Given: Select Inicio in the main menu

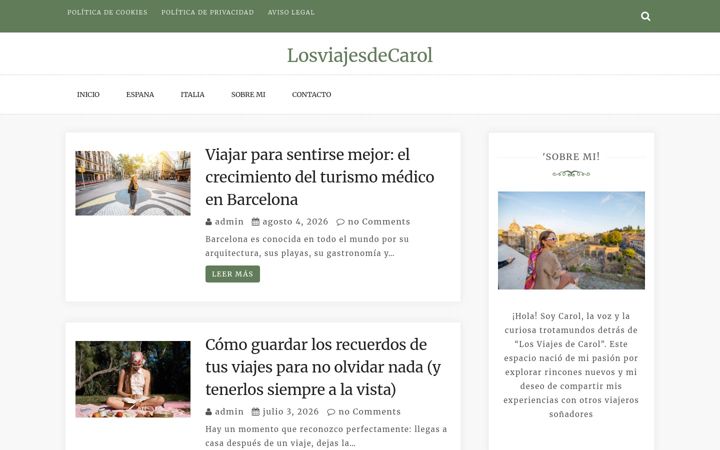Looking at the screenshot, I should point(88,95).
